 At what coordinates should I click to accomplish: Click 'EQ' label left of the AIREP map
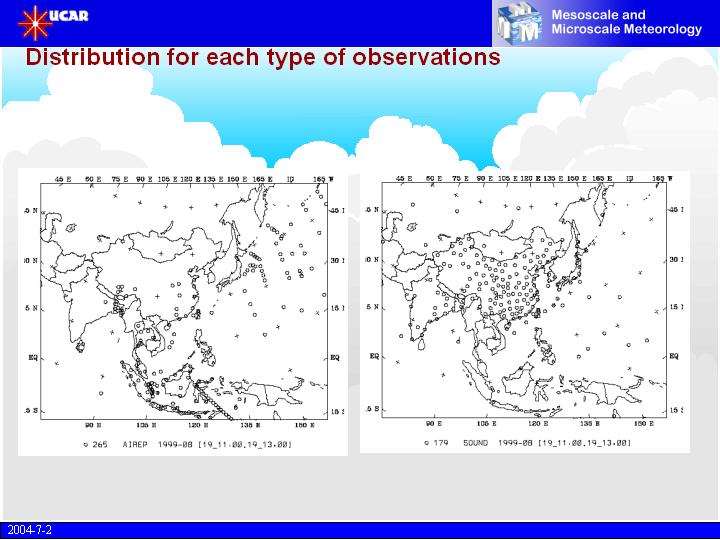(33, 357)
